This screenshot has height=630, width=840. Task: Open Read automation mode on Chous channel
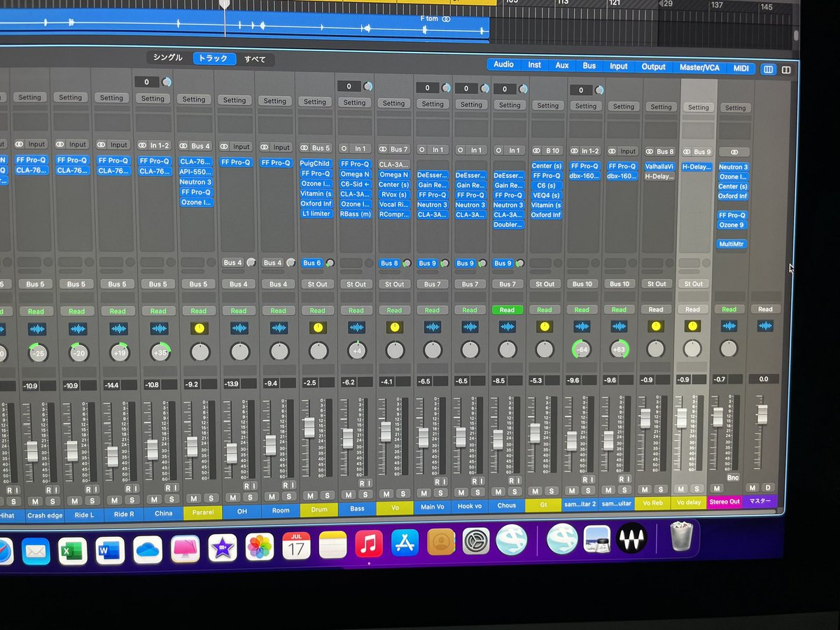[x=507, y=310]
